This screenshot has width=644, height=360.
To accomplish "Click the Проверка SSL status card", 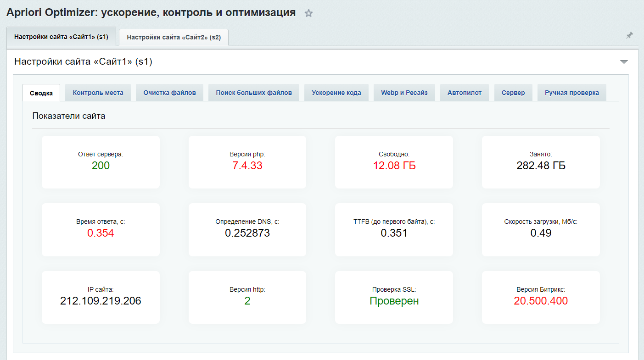I will point(394,297).
